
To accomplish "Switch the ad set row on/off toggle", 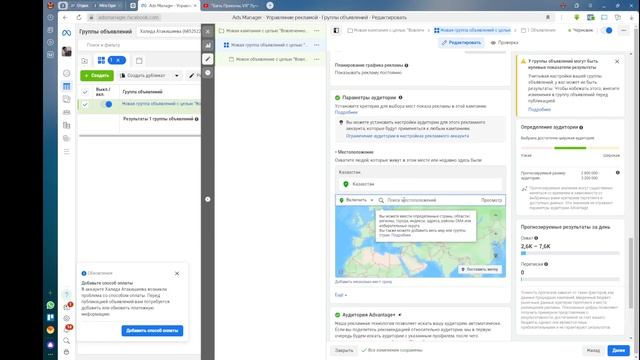I will click(106, 104).
